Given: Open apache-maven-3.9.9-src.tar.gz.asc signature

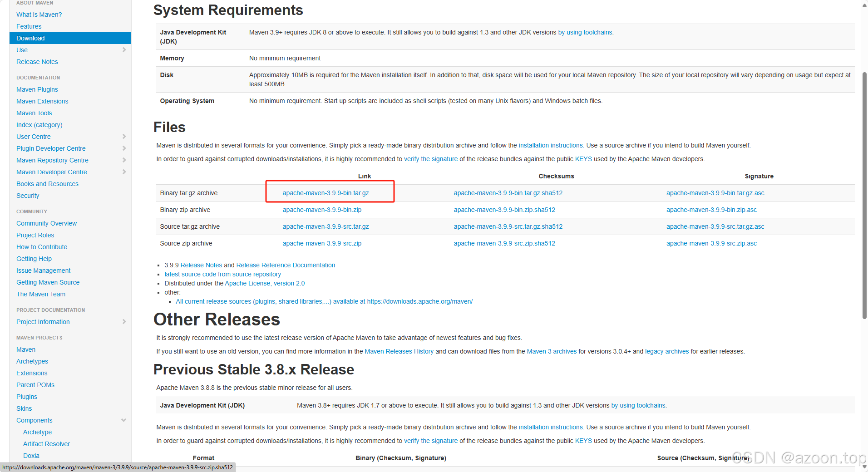Looking at the screenshot, I should (715, 226).
